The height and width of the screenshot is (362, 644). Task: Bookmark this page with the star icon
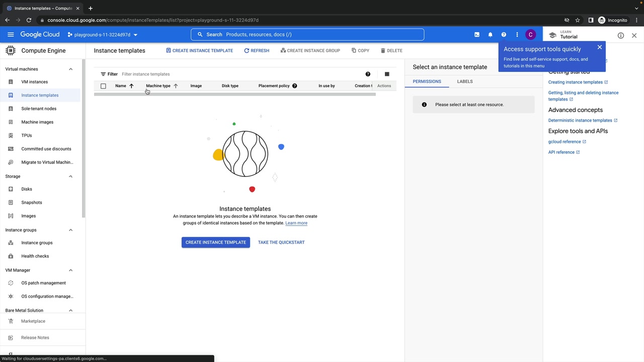click(578, 20)
